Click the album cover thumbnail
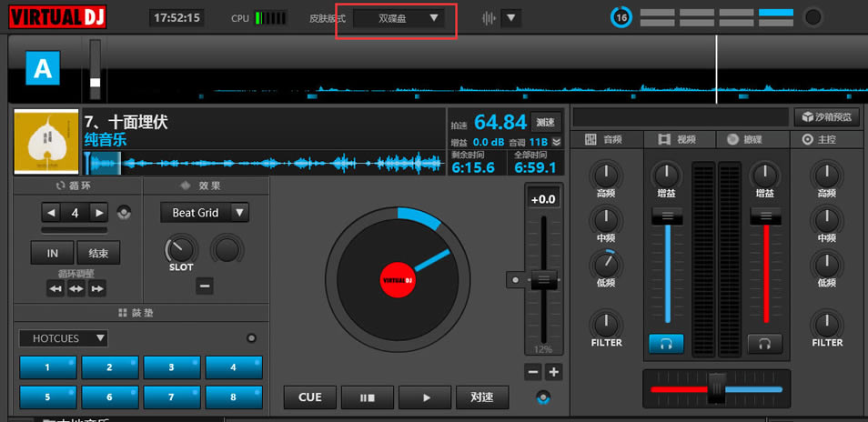 (46, 142)
